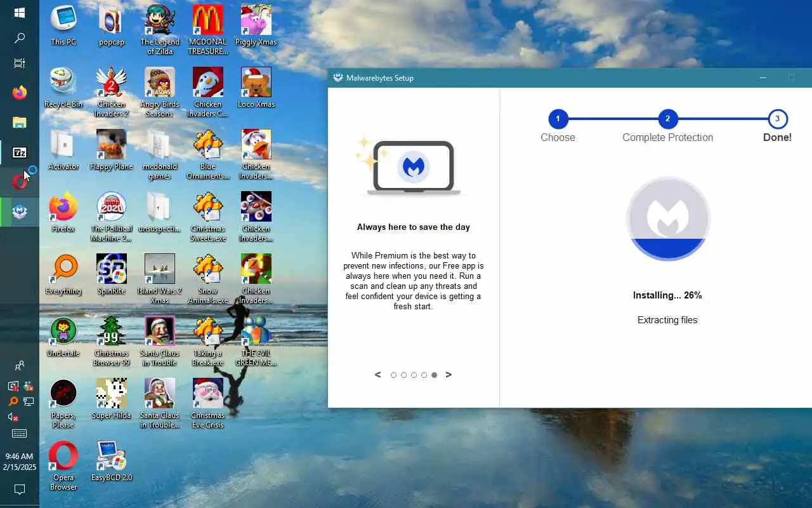Click the Everything search tray icon

(13, 401)
